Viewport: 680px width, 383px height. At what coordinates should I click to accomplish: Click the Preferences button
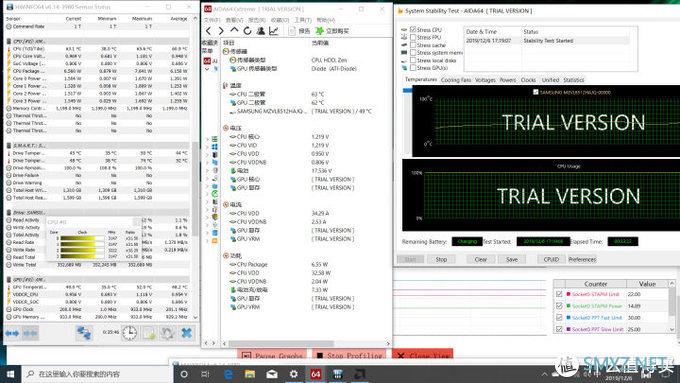coord(582,259)
